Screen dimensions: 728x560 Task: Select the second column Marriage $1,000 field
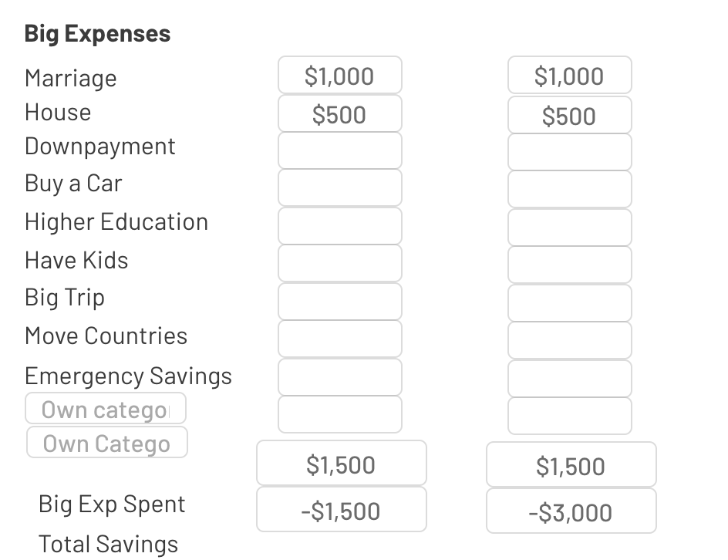[x=570, y=76]
